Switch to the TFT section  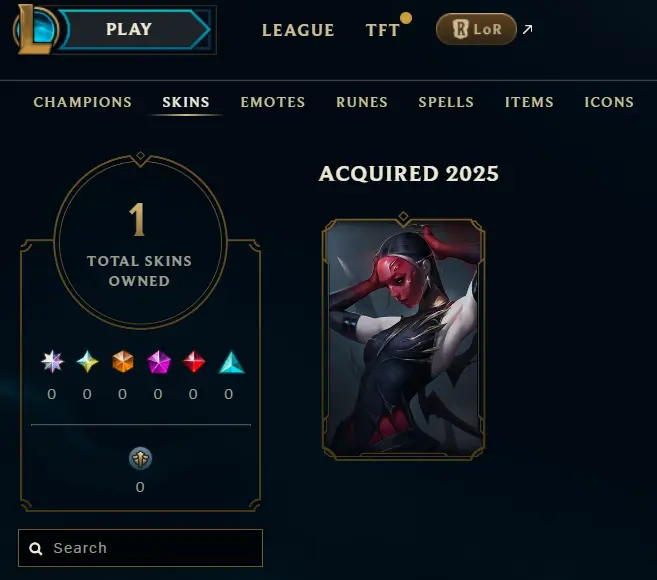tap(382, 30)
